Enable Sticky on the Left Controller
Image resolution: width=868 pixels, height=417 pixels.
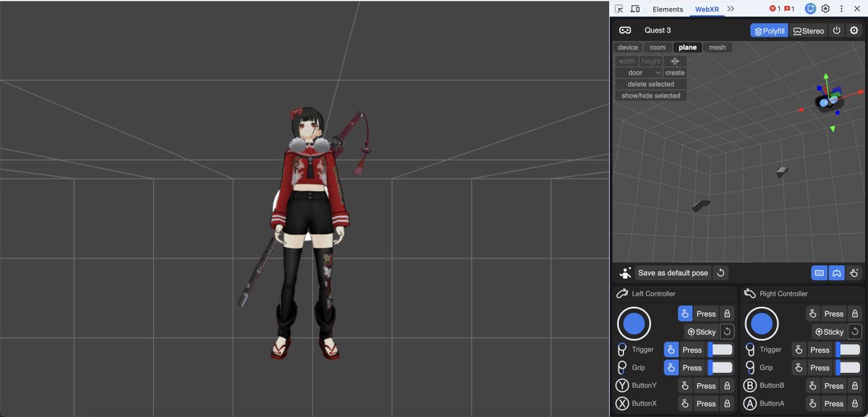pos(701,332)
